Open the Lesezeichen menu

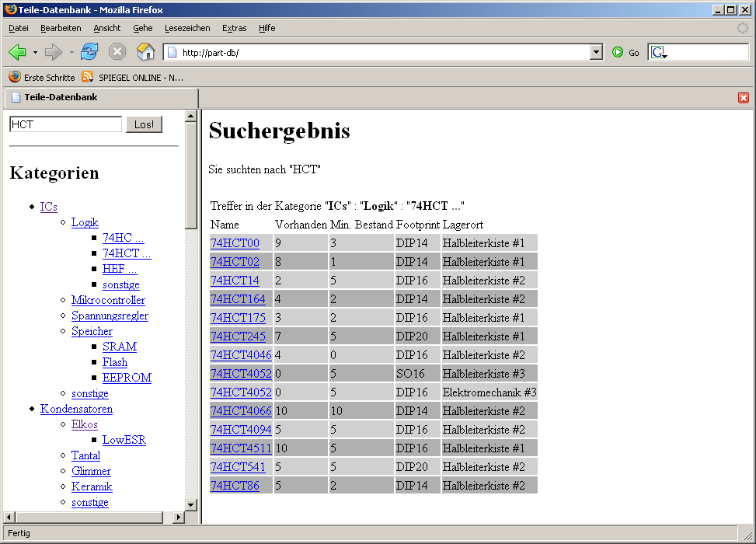pos(187,28)
